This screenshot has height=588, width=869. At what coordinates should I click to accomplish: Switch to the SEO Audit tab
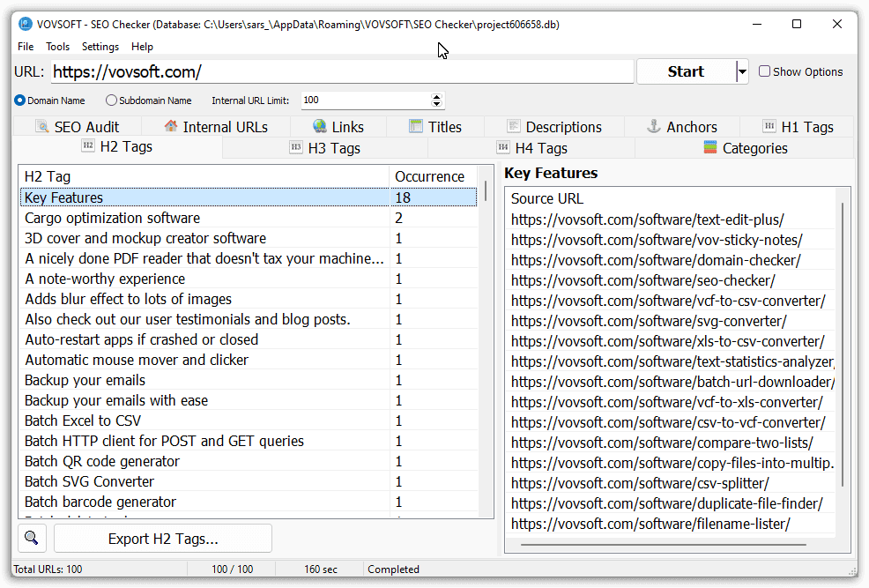click(77, 127)
